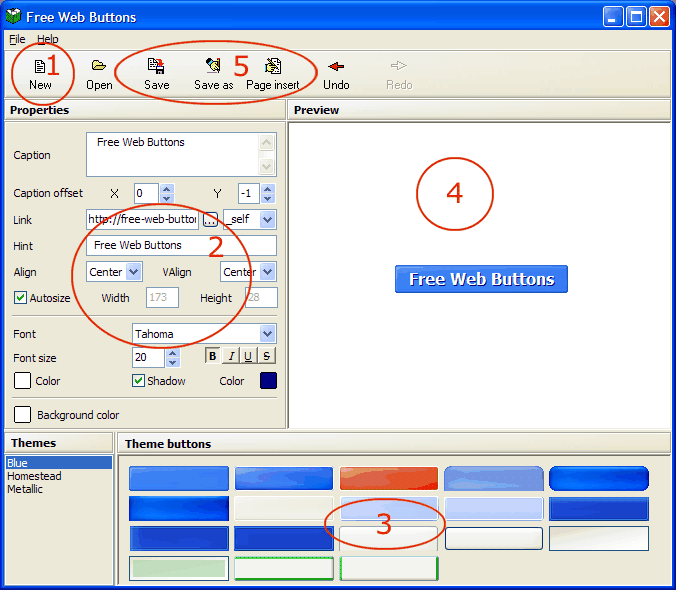
Task: Expand the Font Tahoma dropdown
Action: [267, 334]
